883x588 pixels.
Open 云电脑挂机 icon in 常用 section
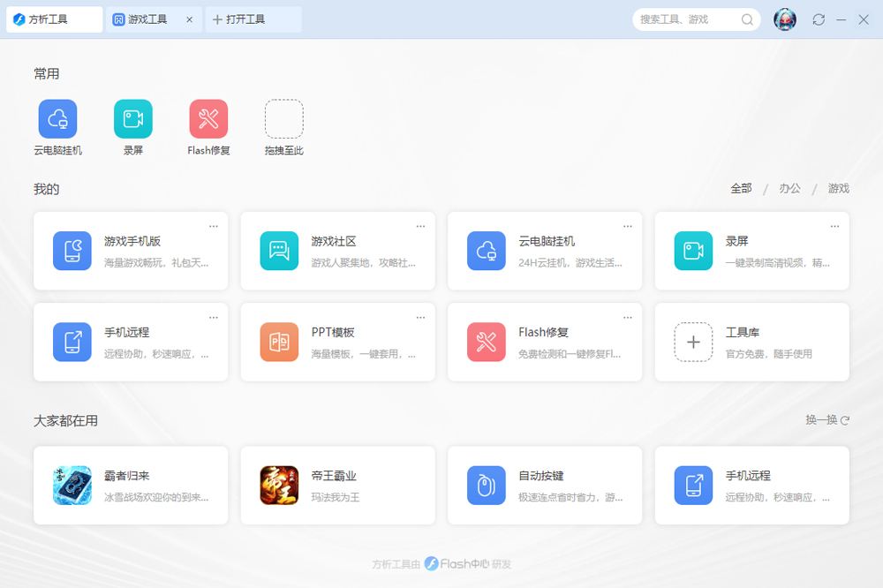(x=57, y=119)
